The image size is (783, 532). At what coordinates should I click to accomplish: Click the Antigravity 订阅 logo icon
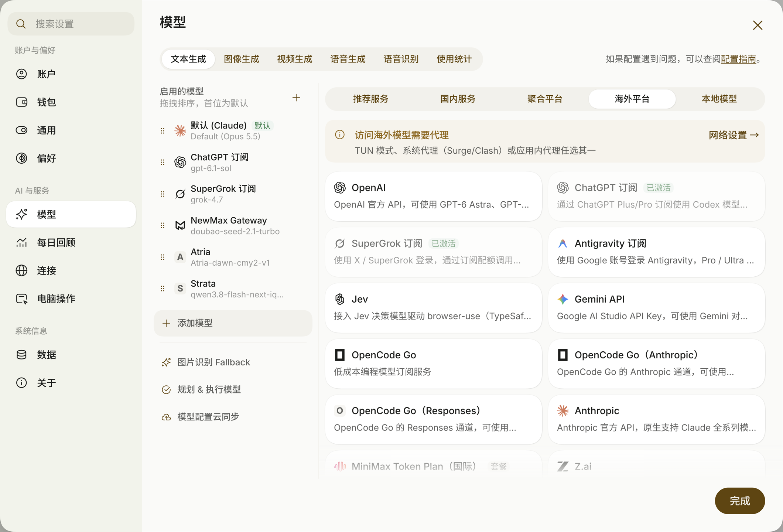click(563, 243)
